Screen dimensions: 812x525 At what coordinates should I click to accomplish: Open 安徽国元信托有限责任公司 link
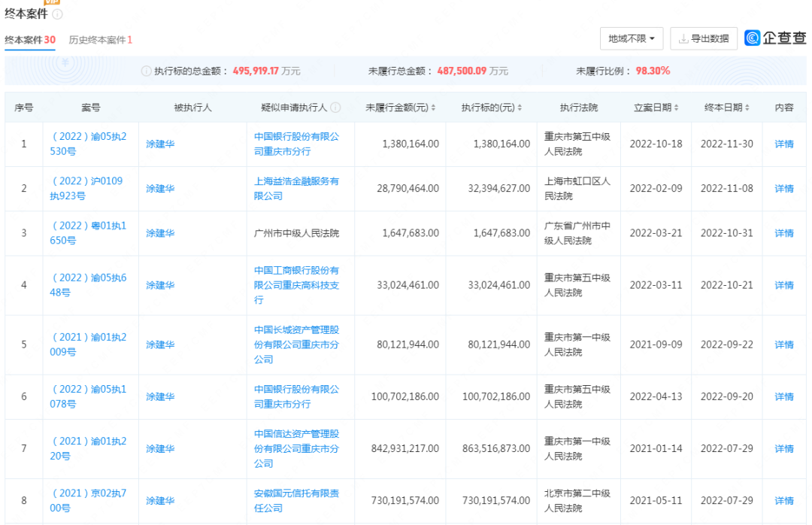pos(296,500)
